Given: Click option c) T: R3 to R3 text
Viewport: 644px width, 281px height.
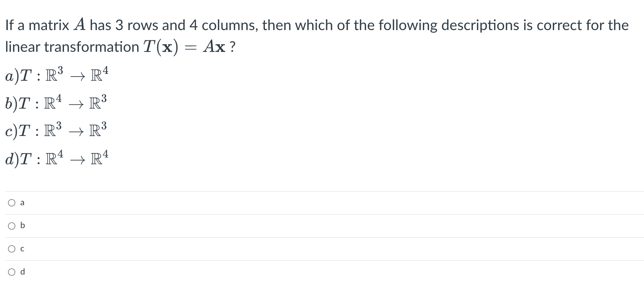Looking at the screenshot, I should pos(55,131).
